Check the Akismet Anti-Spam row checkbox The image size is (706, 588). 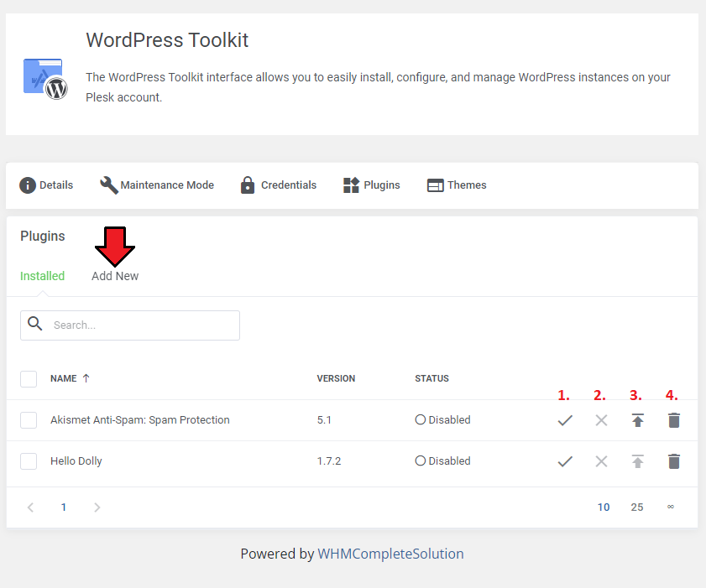click(29, 420)
